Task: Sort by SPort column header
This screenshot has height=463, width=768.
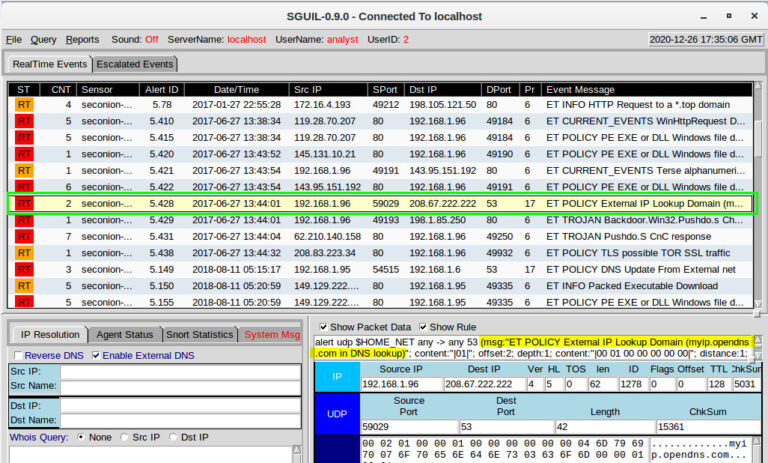Action: click(x=385, y=90)
